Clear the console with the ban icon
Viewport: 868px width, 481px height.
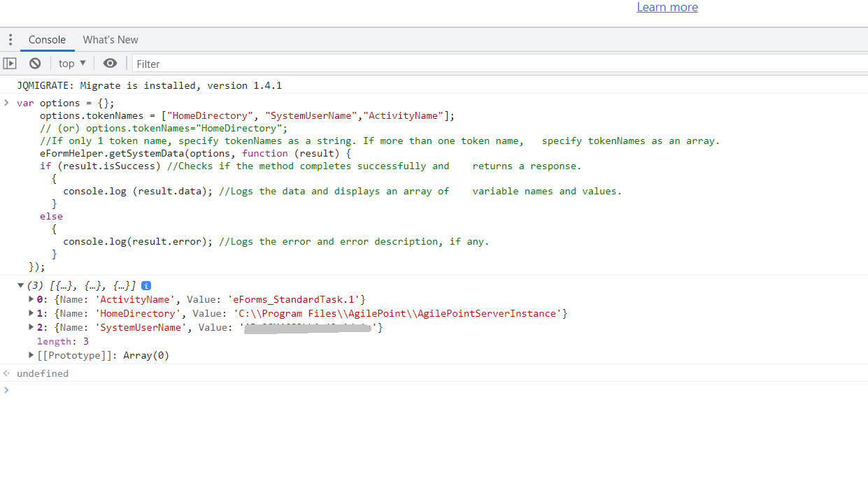(x=35, y=64)
